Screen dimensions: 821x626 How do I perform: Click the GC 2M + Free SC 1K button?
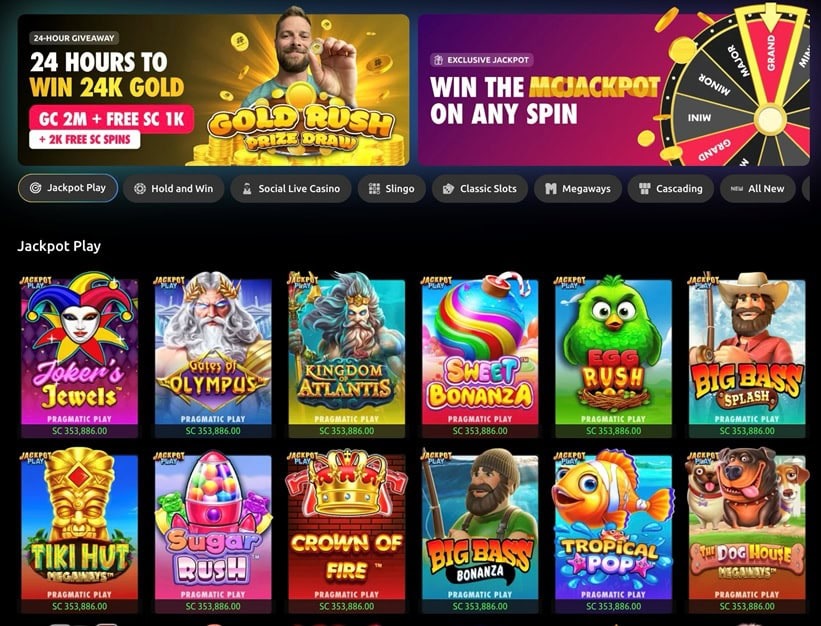pos(112,119)
